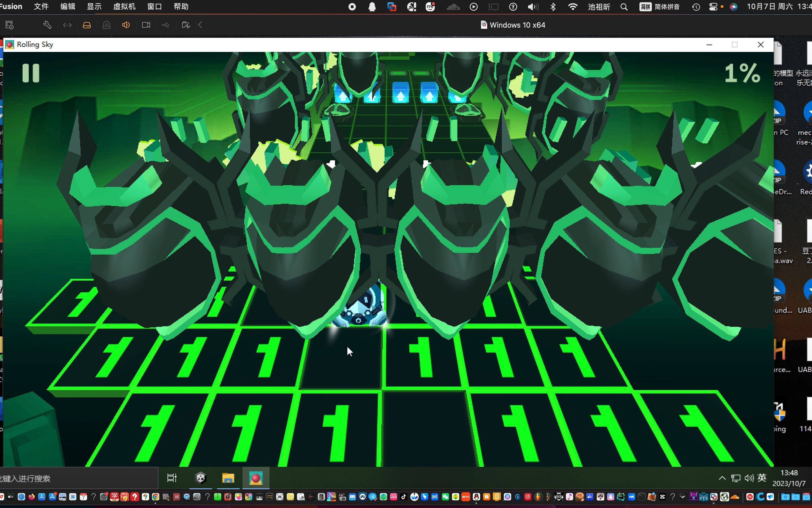
Task: Open the Wi-Fi menu
Action: click(x=572, y=7)
